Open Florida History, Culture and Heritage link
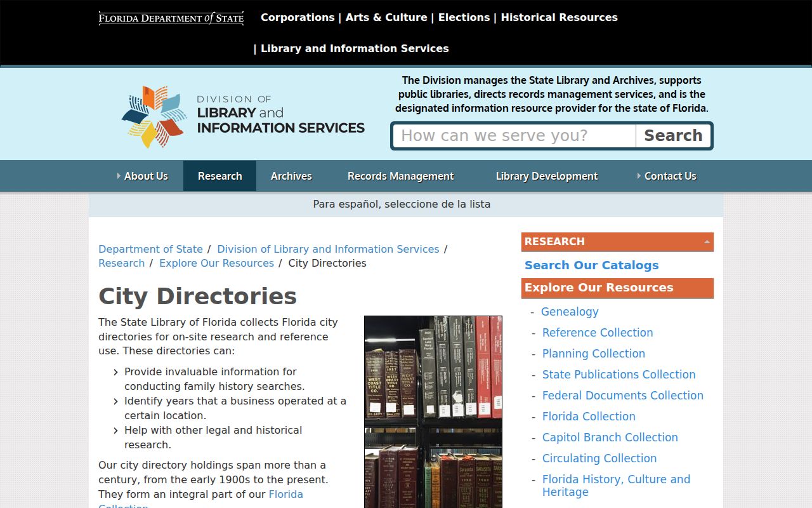 pos(616,486)
